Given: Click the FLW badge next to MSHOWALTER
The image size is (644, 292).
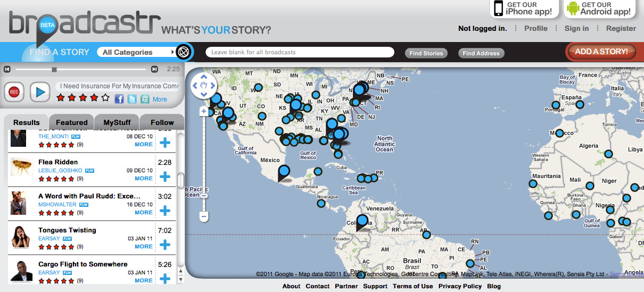Looking at the screenshot, I should pyautogui.click(x=84, y=205).
